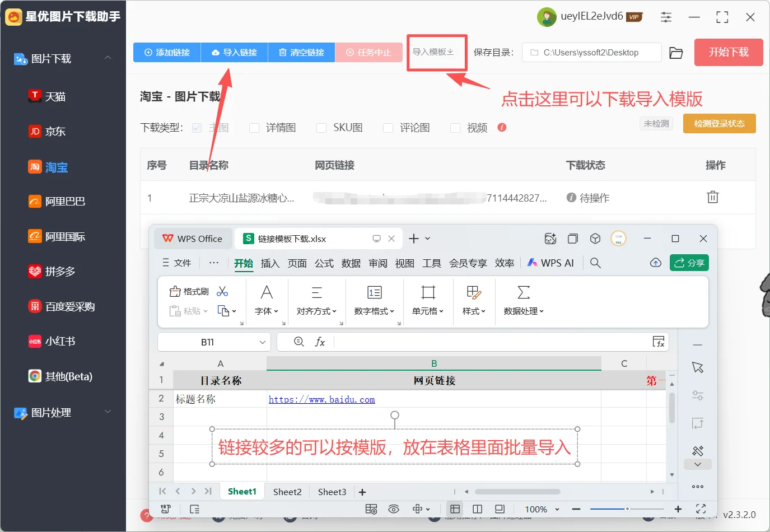Collapse the 图片下载 section chevron
Viewport: 770px width, 532px height.
click(108, 58)
